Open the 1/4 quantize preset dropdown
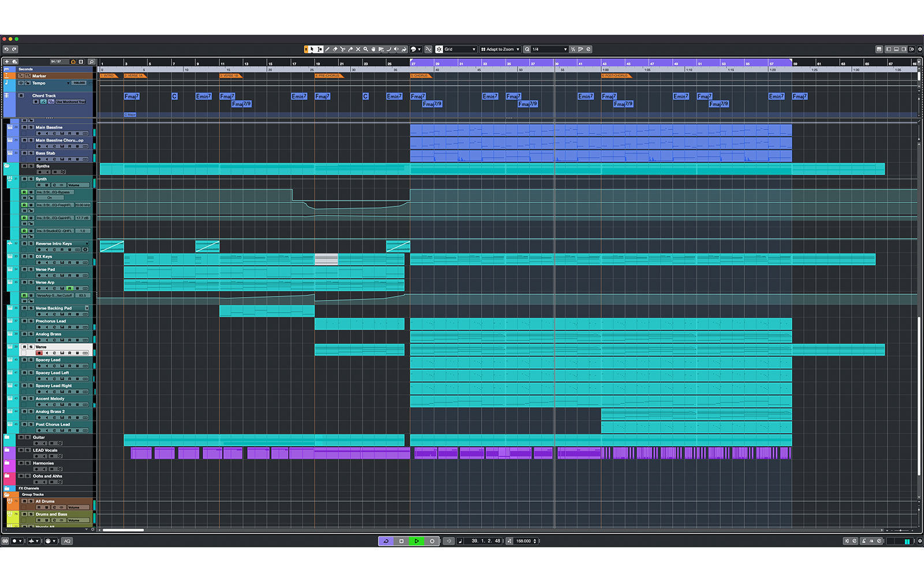The image size is (924, 582). pos(549,49)
